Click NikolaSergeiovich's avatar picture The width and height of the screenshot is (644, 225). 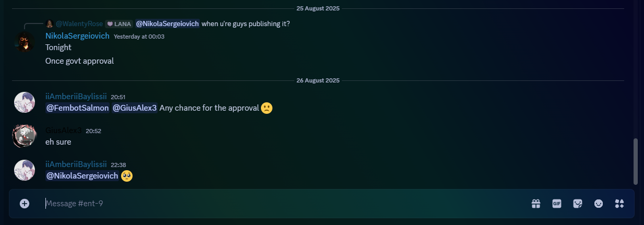pos(24,42)
